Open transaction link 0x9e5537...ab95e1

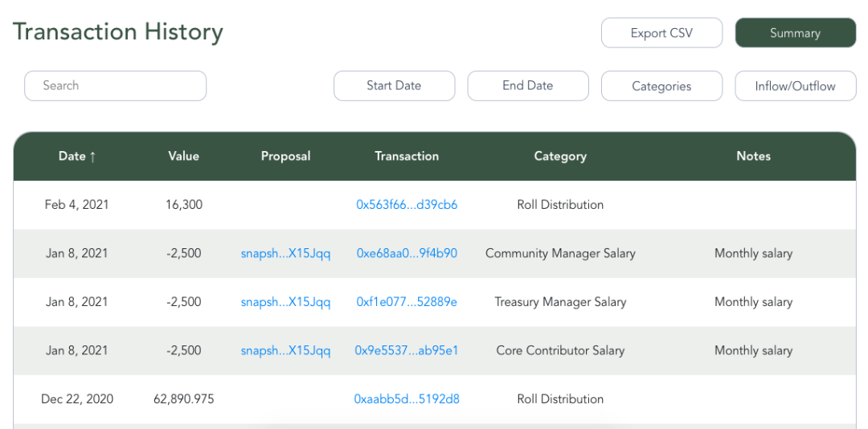(407, 351)
